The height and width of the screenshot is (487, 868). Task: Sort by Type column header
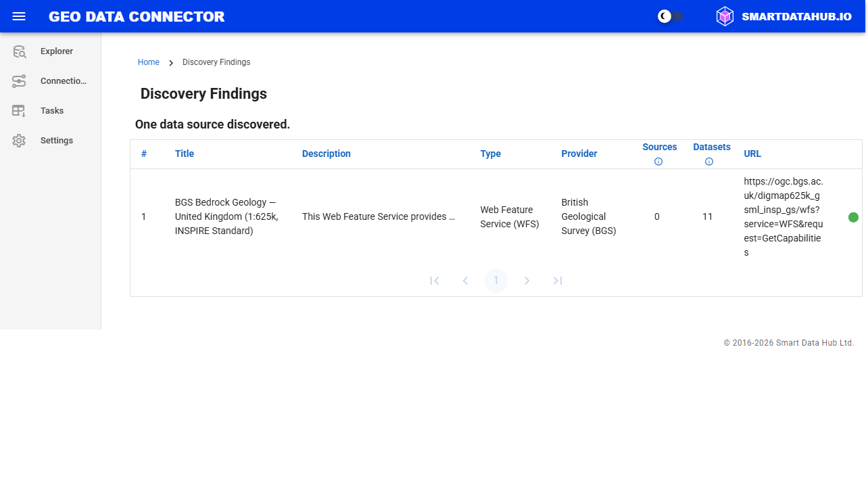[491, 154]
